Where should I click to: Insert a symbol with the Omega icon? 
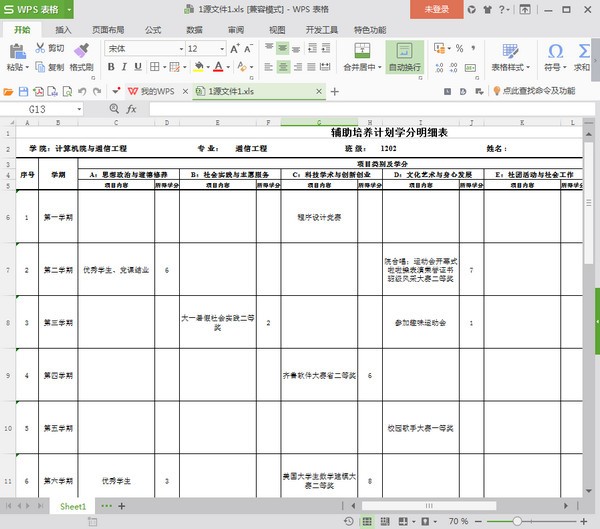point(555,51)
